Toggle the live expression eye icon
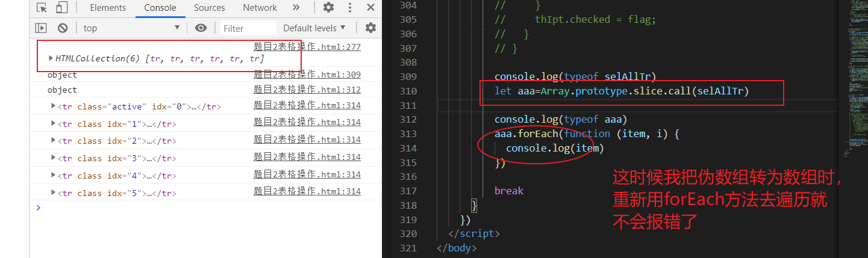 pyautogui.click(x=201, y=28)
